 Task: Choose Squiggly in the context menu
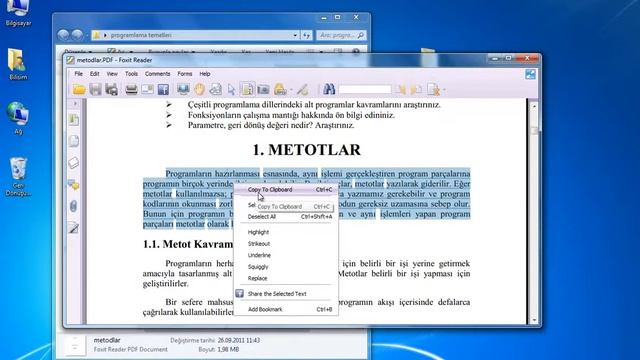[286, 267]
